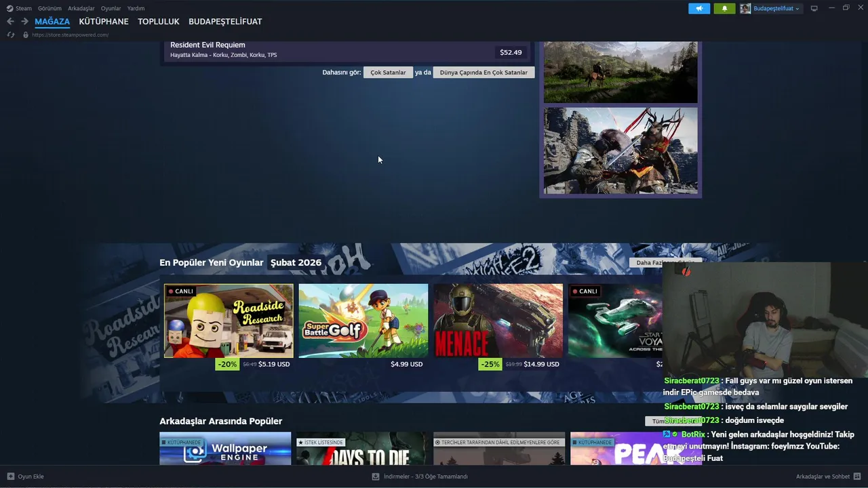868x488 pixels.
Task: Open Wallpaper Engine thumbnail
Action: (x=225, y=449)
